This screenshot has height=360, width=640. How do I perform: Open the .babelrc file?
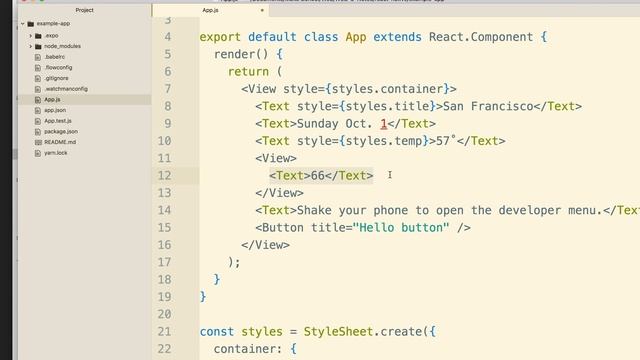click(x=55, y=57)
